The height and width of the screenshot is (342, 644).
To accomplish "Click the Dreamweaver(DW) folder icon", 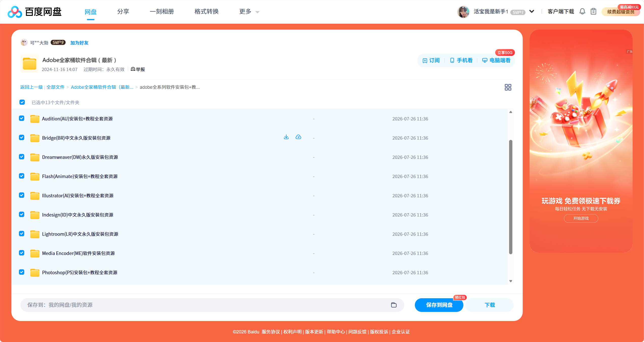I will click(x=35, y=157).
